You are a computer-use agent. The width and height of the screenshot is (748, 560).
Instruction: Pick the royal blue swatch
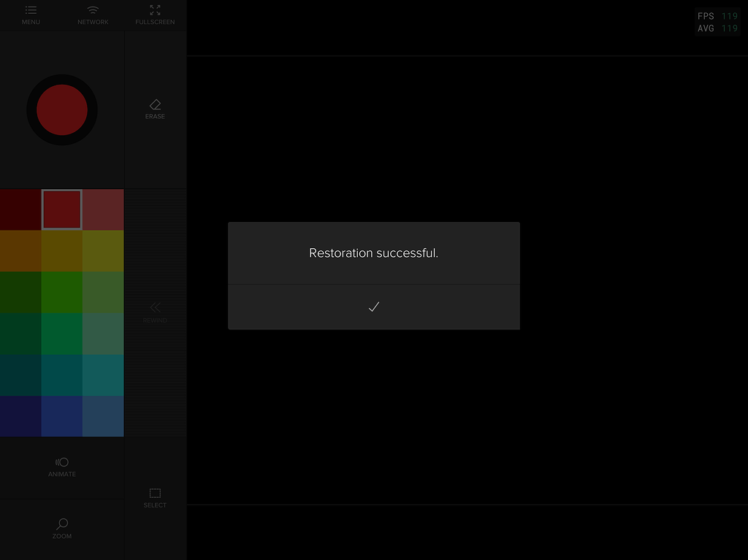62,416
